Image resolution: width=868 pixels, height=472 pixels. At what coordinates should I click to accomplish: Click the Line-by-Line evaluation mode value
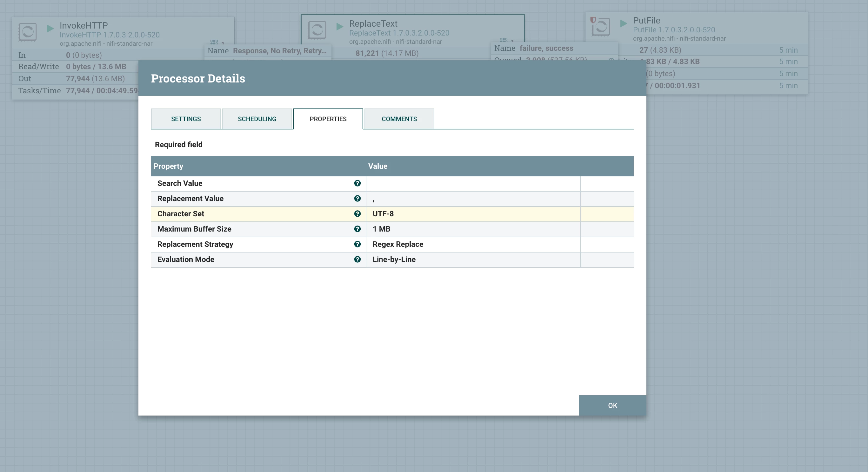(x=394, y=259)
